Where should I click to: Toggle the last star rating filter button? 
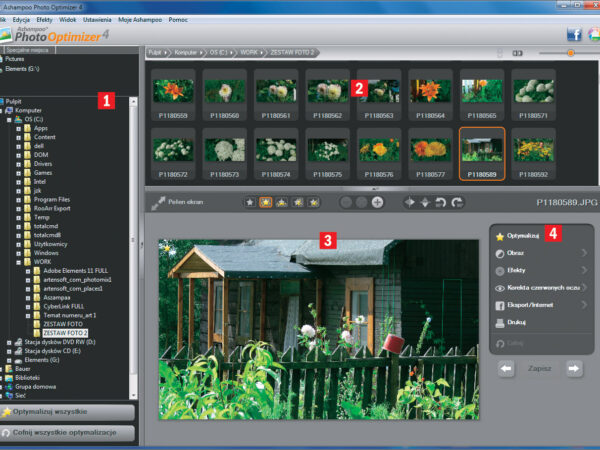coord(313,202)
